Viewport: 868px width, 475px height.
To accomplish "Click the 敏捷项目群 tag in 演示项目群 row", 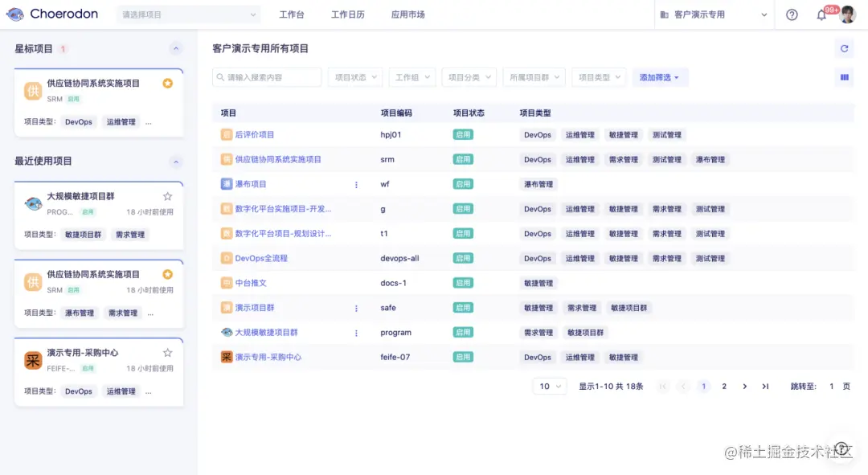I will (x=628, y=308).
